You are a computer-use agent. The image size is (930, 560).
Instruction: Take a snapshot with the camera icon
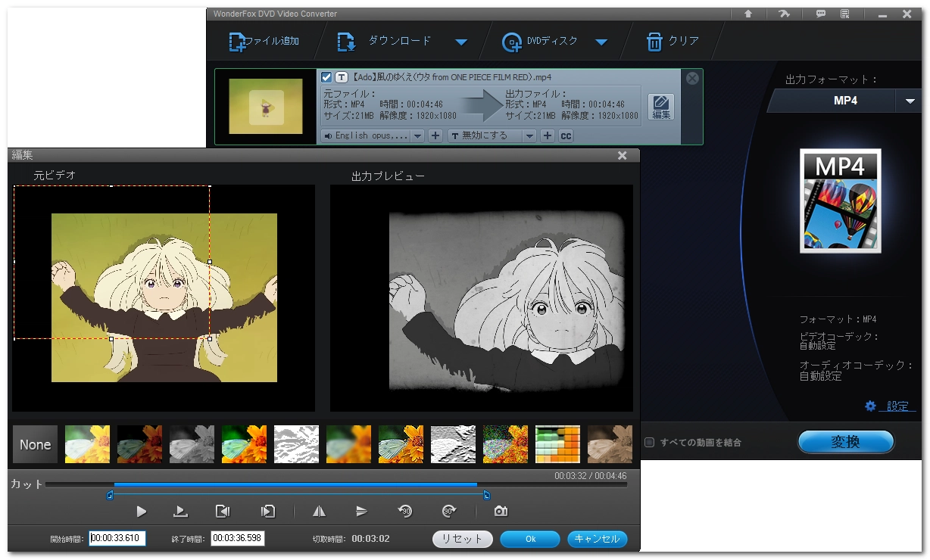(x=501, y=512)
